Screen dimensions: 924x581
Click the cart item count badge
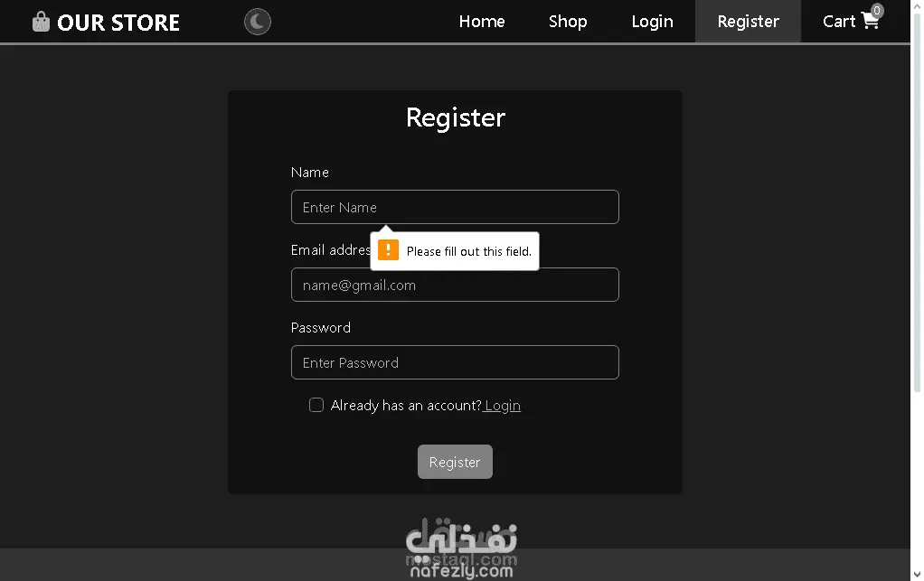[x=877, y=11]
